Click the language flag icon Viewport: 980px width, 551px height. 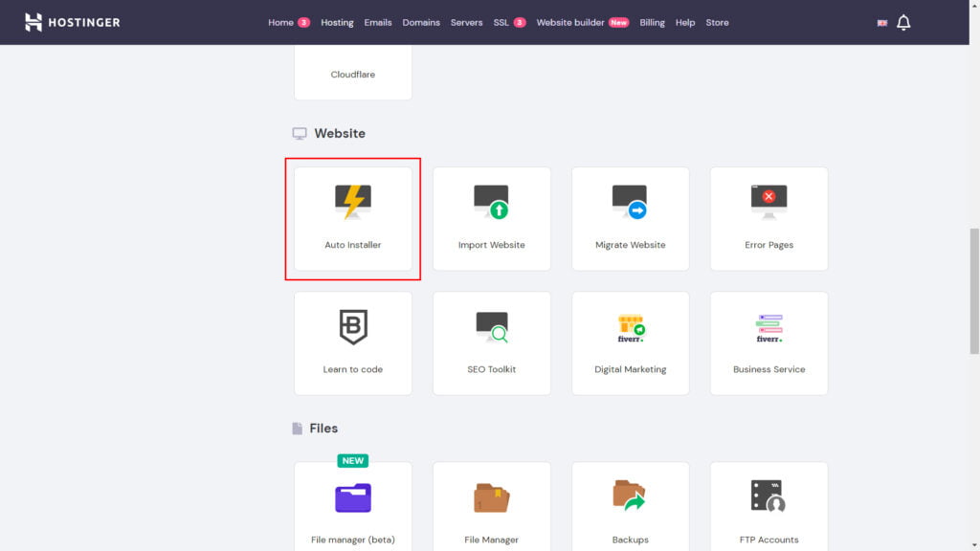click(881, 23)
